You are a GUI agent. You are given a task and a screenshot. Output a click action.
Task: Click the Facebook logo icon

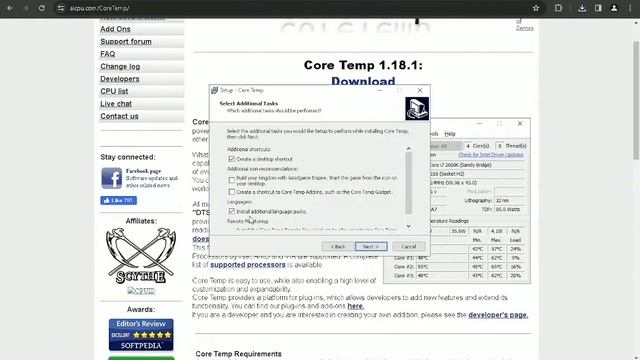click(x=111, y=178)
